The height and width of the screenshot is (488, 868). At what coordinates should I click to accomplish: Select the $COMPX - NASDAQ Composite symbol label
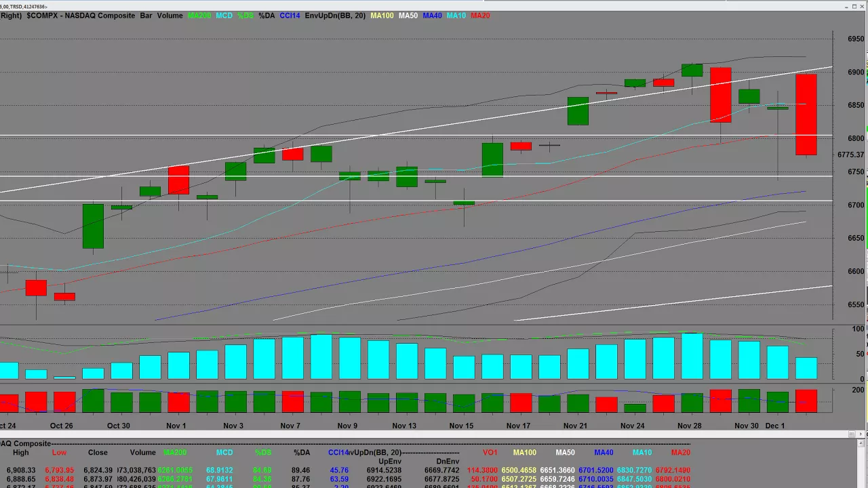click(x=81, y=16)
